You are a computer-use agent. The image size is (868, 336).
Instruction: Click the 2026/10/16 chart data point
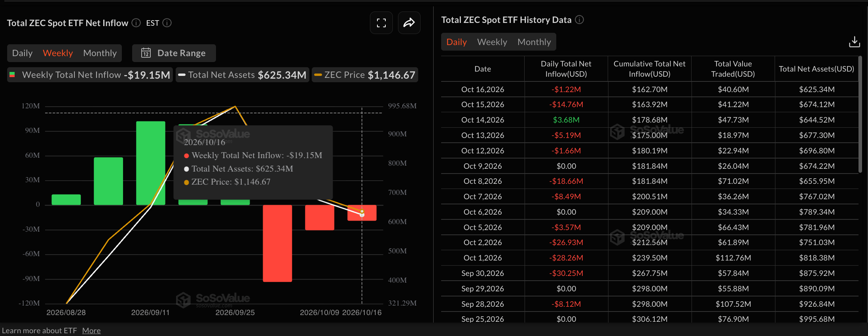362,214
